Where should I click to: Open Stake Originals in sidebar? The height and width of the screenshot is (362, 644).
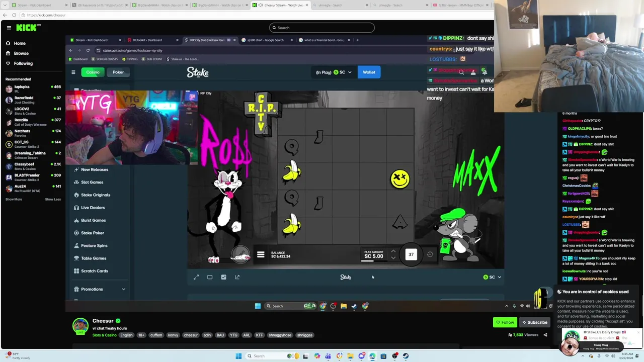point(95,195)
